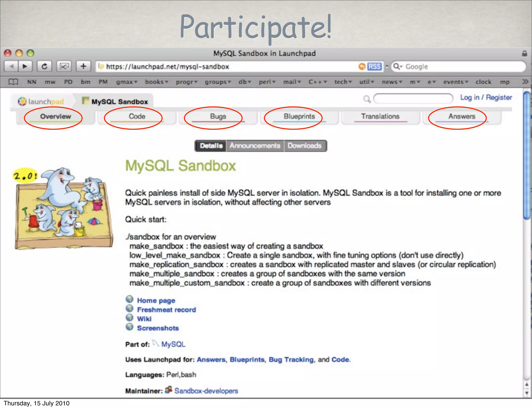This screenshot has width=532, height=409.
Task: Click the globe icon beside Home page
Action: tap(129, 299)
